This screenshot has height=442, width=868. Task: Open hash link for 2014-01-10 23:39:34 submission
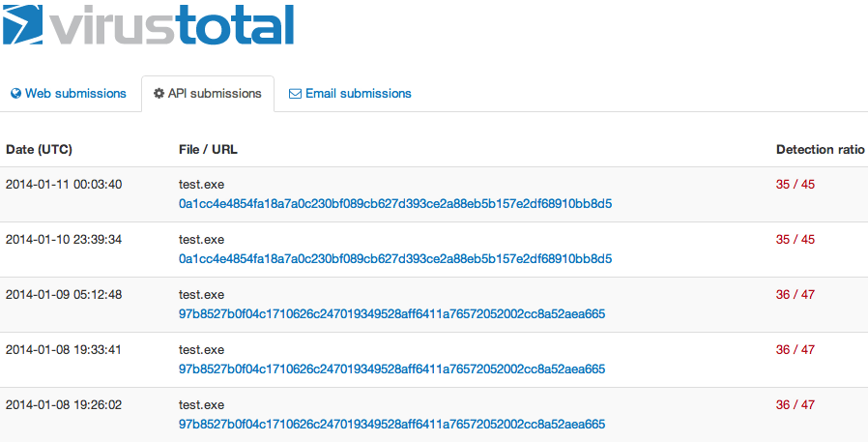point(395,259)
